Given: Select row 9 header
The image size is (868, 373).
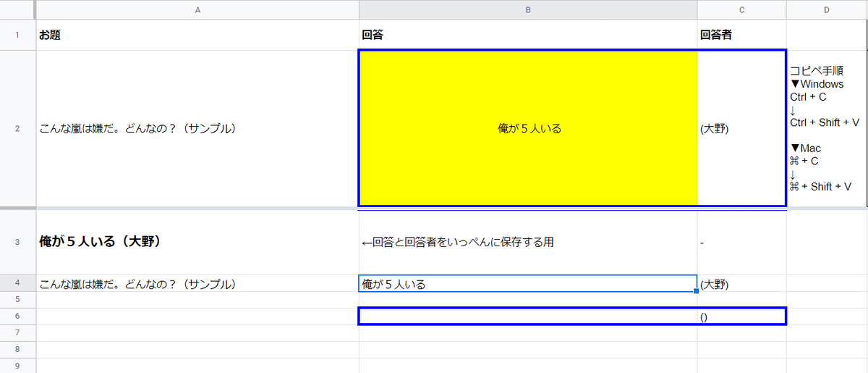Looking at the screenshot, I should (x=17, y=365).
